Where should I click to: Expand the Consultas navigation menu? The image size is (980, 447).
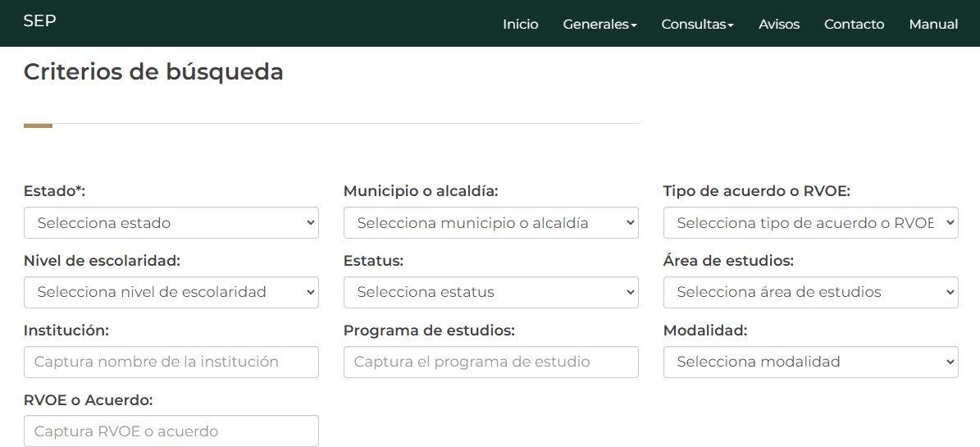click(x=697, y=25)
